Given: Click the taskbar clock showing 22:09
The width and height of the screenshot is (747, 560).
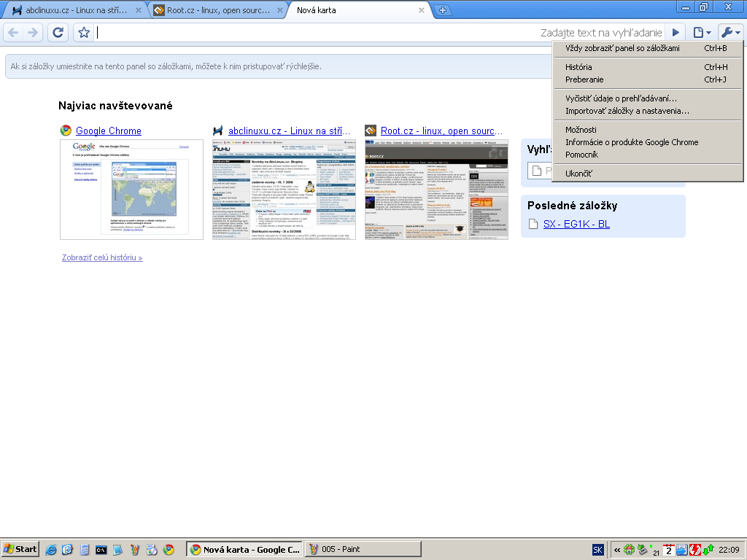Looking at the screenshot, I should (729, 550).
